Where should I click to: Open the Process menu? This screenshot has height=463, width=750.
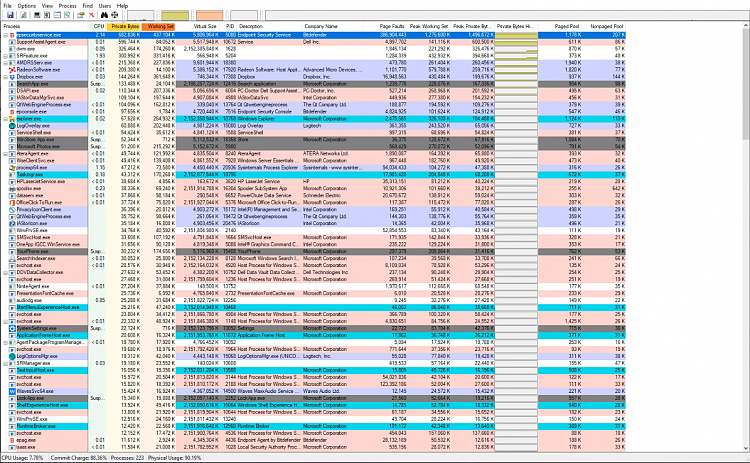pyautogui.click(x=67, y=6)
